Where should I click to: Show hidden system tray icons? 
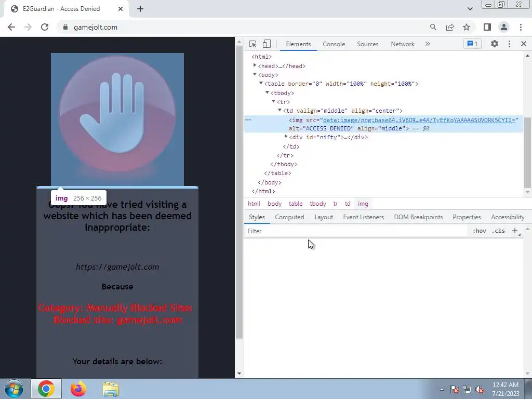[x=442, y=390]
